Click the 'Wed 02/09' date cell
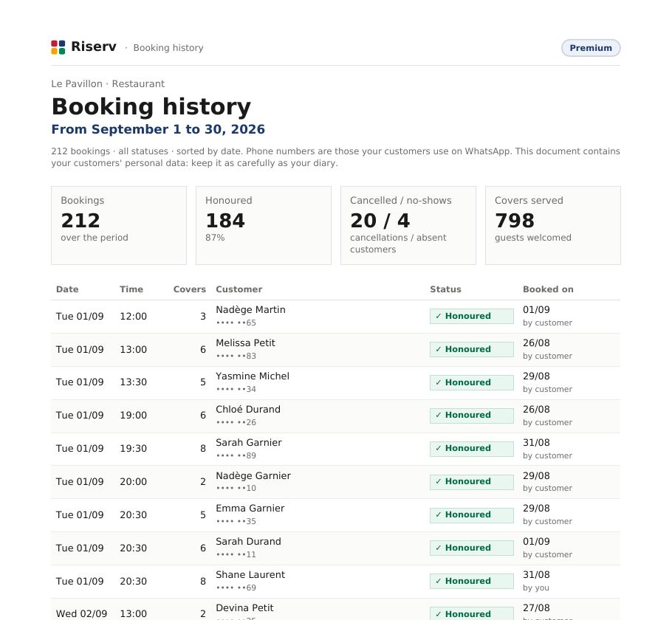 (x=81, y=613)
